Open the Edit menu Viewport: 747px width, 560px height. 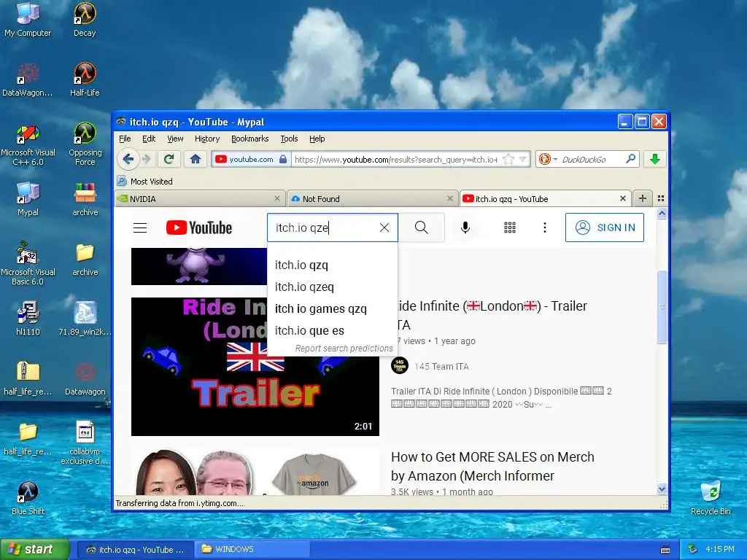[x=149, y=139]
